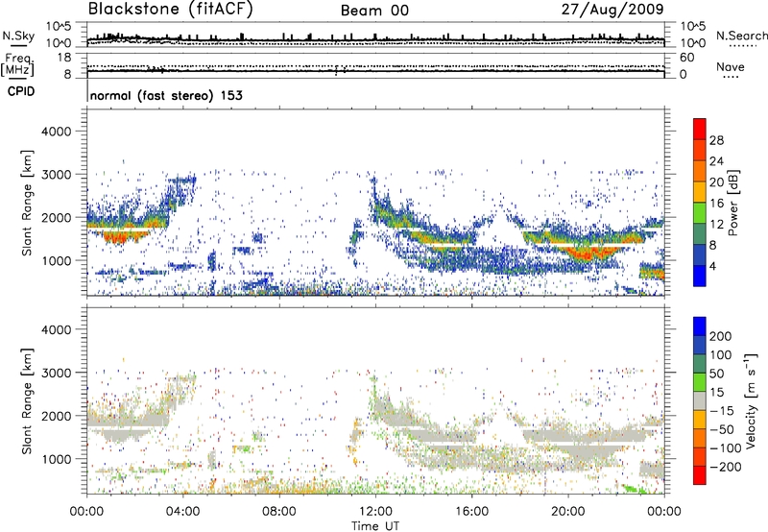Click the Slant Range label of power panel
The image size is (768, 532).
point(27,203)
